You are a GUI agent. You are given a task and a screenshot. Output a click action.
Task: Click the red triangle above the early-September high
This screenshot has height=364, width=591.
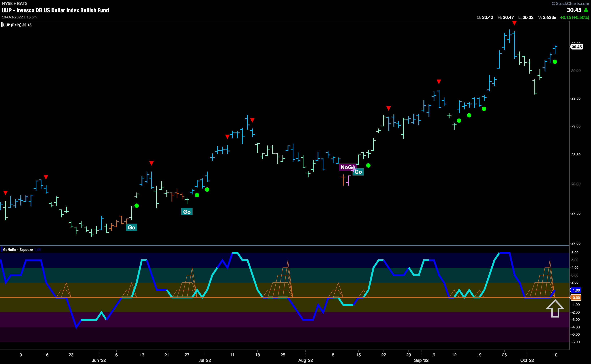439,82
